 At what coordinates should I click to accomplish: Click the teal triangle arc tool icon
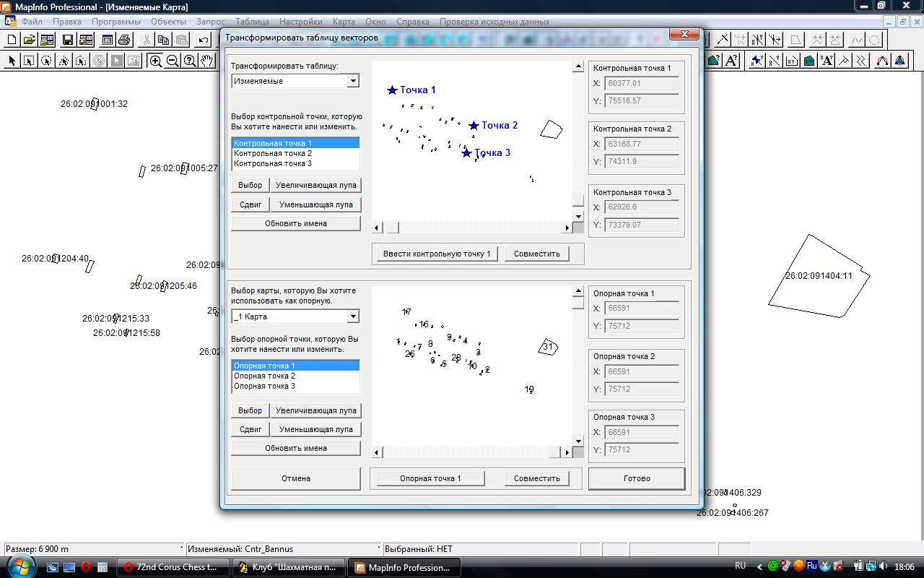coord(899,61)
